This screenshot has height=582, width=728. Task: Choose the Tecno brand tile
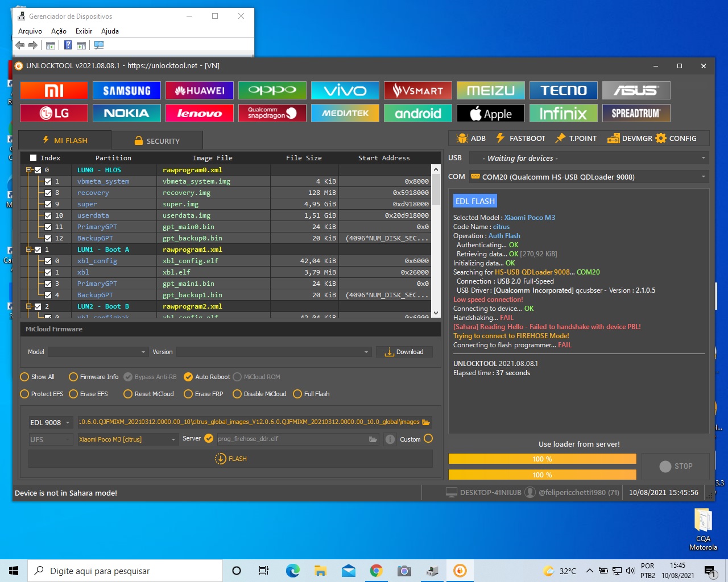pos(564,90)
